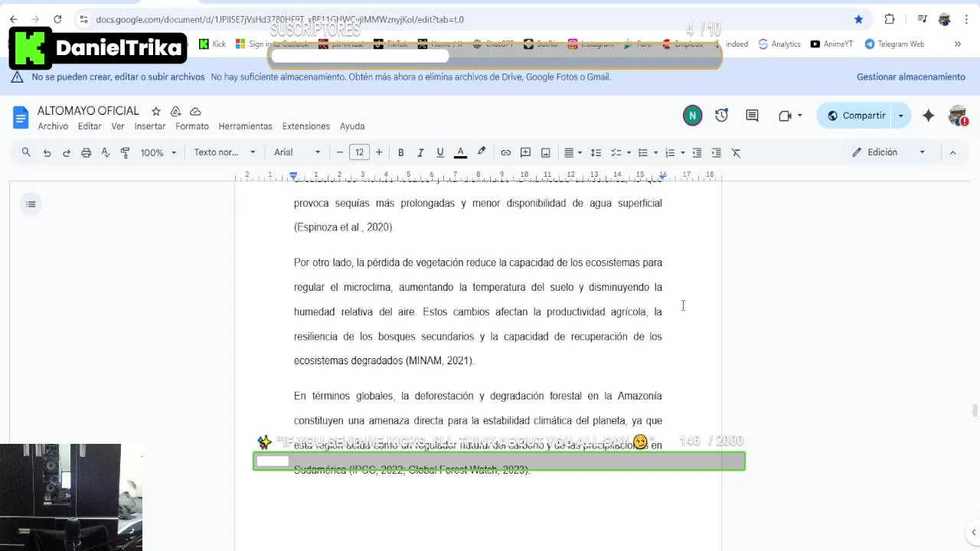Open the Archivo menu
980x551 pixels.
[53, 126]
